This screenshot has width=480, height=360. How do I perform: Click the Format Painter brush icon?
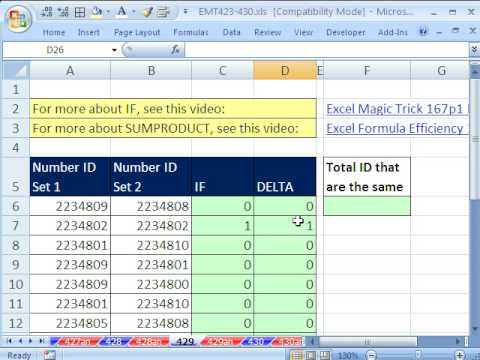click(x=148, y=12)
